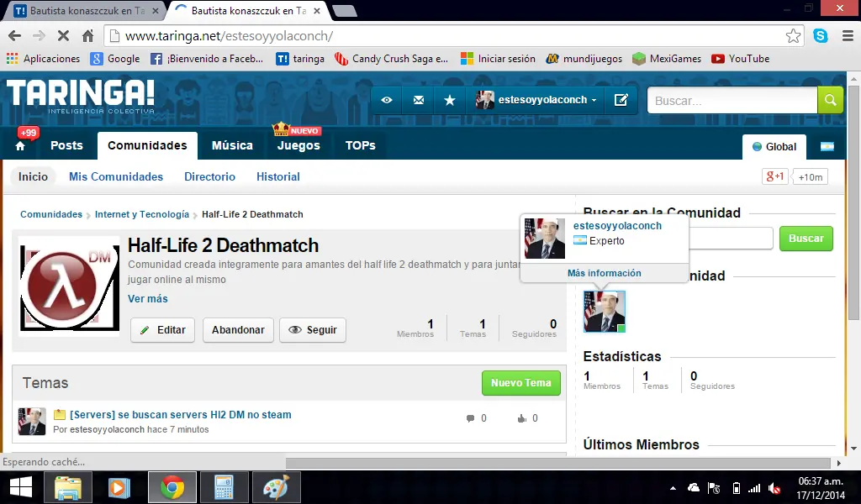
Task: Switch to first Bautista konaszczuk tab
Action: pyautogui.click(x=87, y=10)
